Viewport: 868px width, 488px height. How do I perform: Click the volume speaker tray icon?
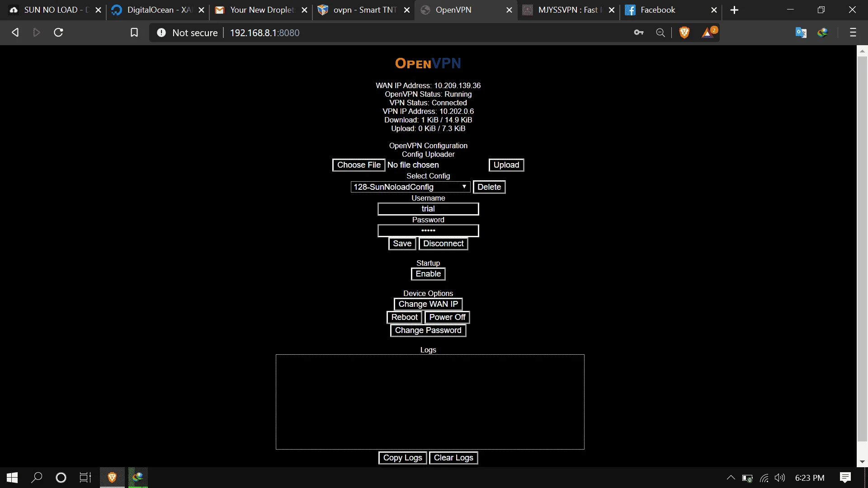pos(780,478)
